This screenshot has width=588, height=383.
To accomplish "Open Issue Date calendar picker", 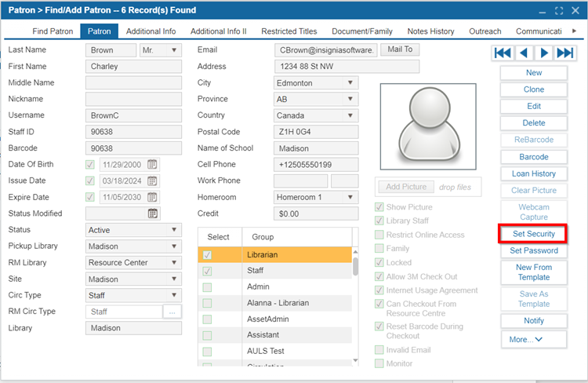I will [x=152, y=181].
